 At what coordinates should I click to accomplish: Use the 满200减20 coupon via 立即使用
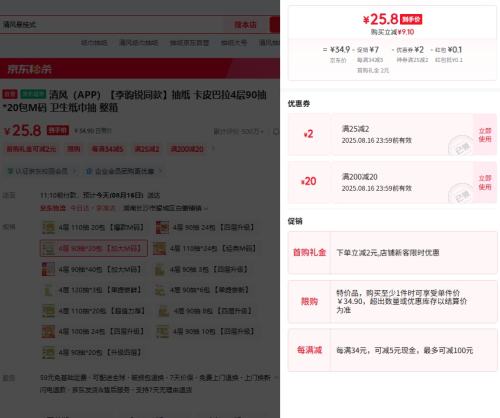(x=485, y=182)
